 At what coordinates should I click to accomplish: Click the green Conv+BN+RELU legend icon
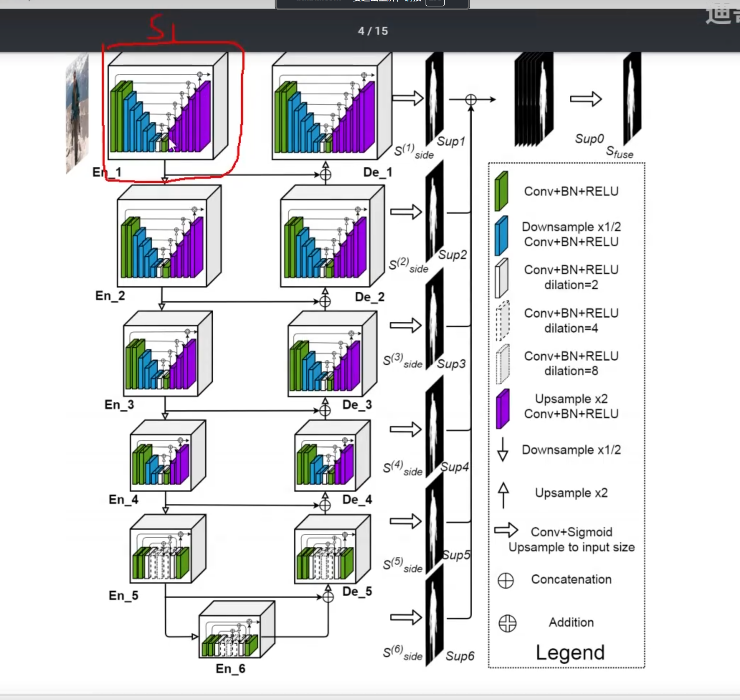501,191
